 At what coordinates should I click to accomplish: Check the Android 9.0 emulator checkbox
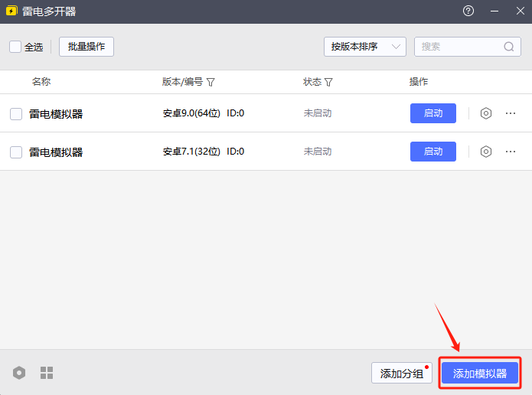16,114
